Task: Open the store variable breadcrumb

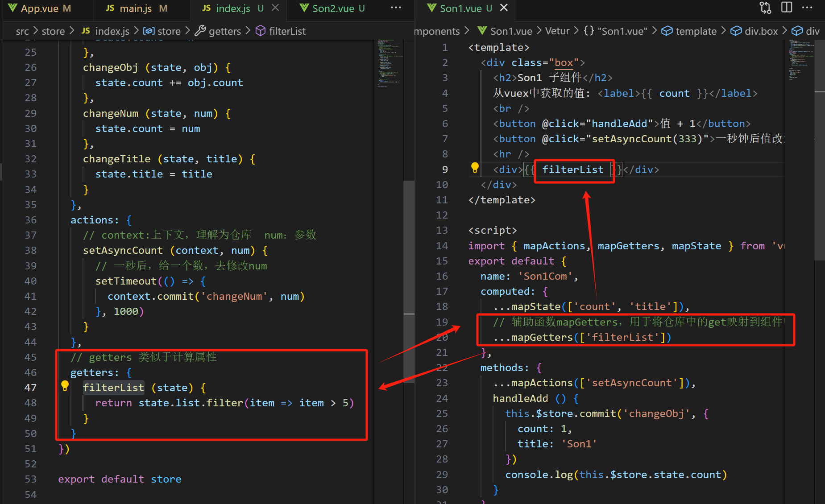Action: pyautogui.click(x=169, y=31)
